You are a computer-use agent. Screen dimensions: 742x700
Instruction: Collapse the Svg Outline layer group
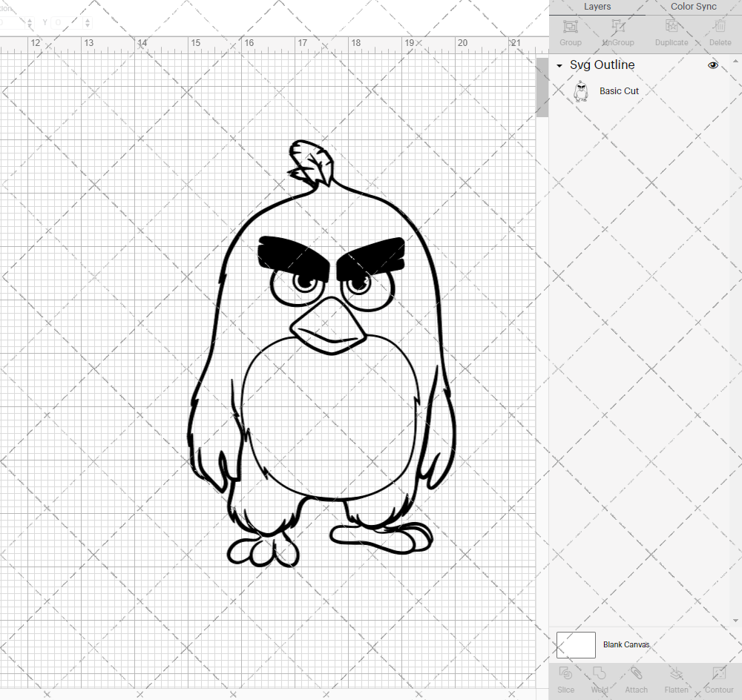tap(559, 65)
